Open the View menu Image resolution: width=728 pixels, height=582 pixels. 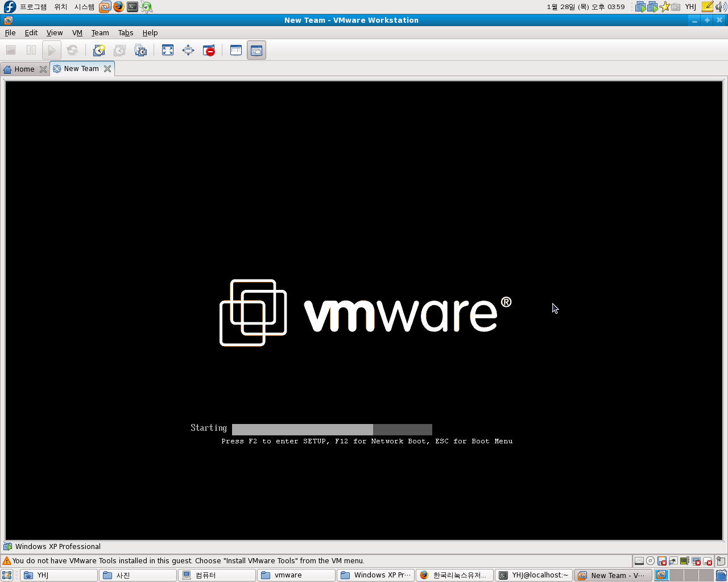click(55, 33)
